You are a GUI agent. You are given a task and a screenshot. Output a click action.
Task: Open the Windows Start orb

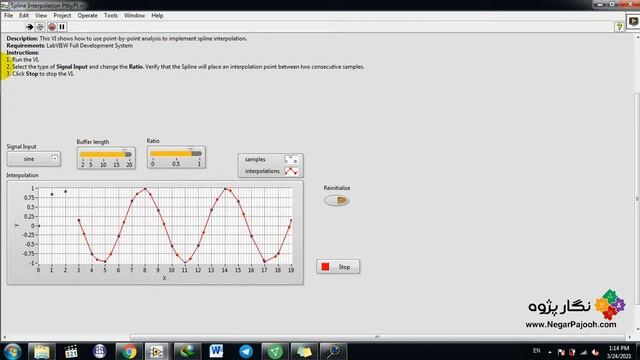pyautogui.click(x=12, y=351)
